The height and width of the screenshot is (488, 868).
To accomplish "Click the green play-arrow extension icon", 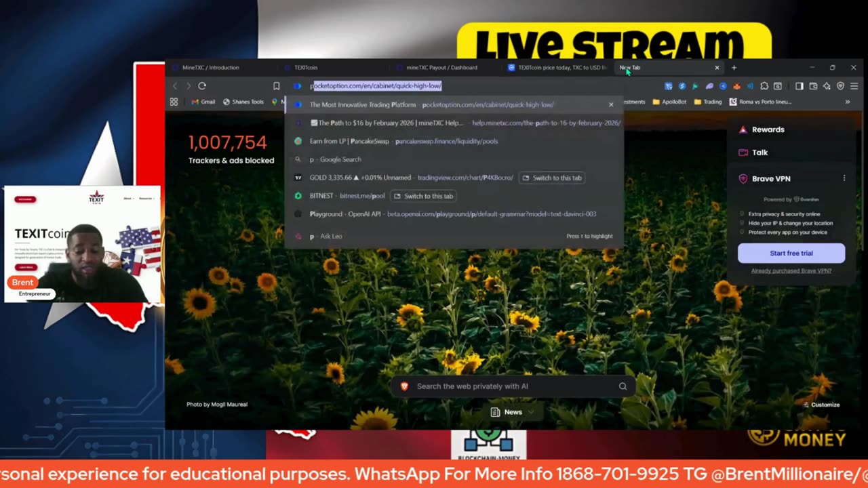I will pyautogui.click(x=695, y=86).
